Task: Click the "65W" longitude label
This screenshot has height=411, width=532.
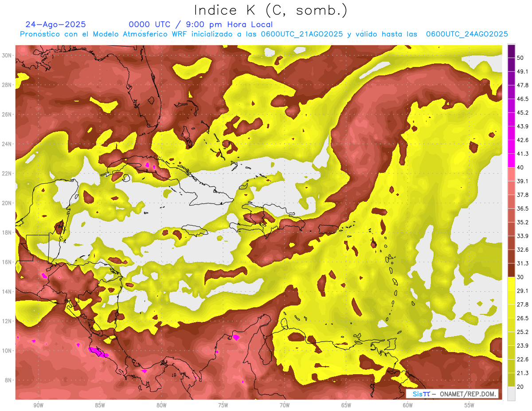Action: (346, 406)
